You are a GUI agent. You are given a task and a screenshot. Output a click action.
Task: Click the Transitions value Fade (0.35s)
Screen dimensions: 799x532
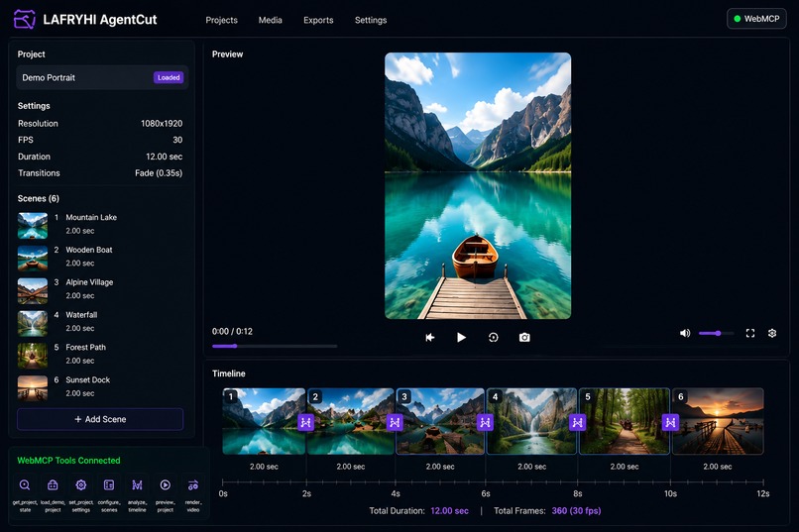click(159, 172)
